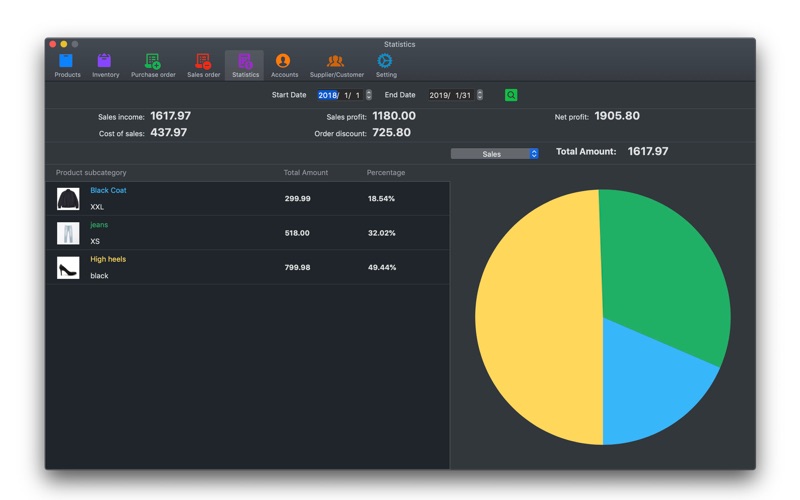Open the Setting section
This screenshot has height=500, width=800.
386,65
